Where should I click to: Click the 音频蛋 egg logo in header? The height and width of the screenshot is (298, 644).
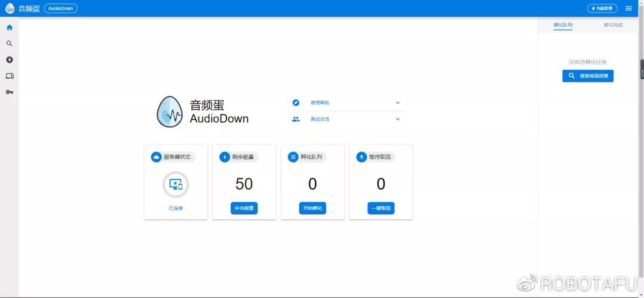pos(10,8)
